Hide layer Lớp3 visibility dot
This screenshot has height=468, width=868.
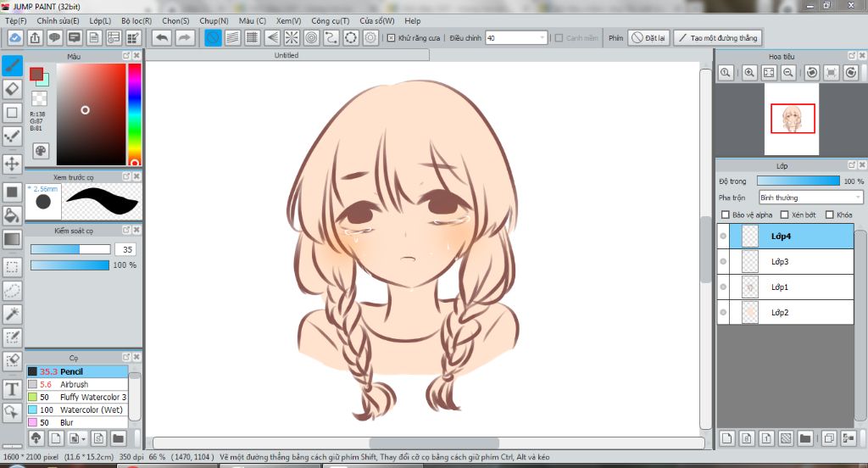coord(723,261)
